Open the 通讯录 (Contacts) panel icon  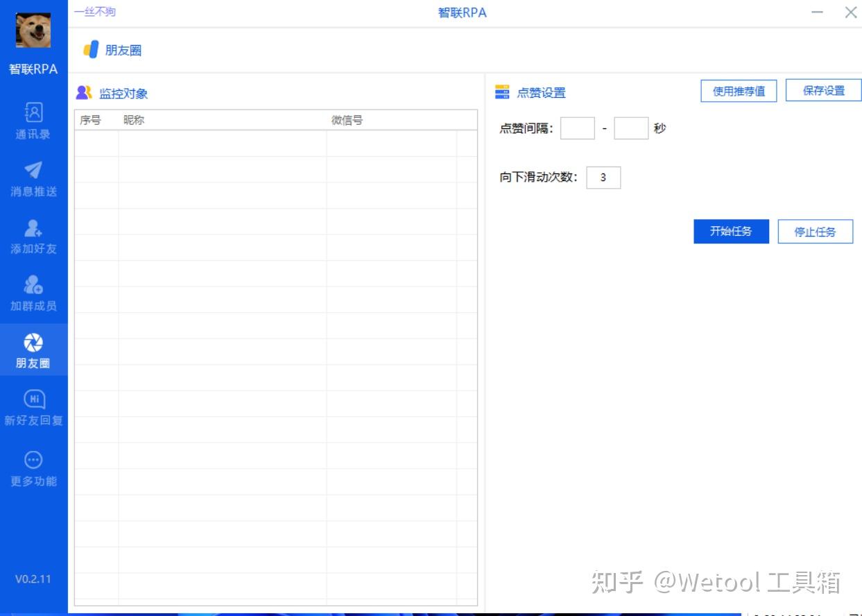tap(33, 112)
